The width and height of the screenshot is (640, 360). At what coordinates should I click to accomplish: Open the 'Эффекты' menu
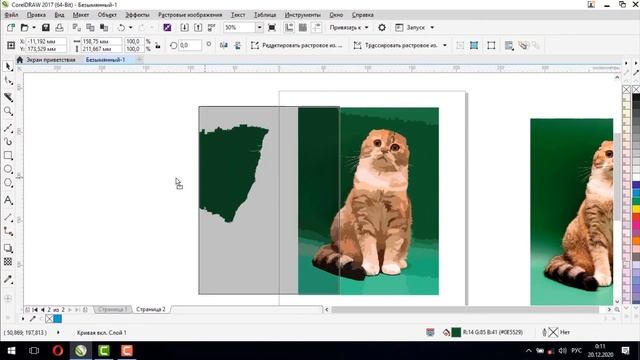(137, 15)
